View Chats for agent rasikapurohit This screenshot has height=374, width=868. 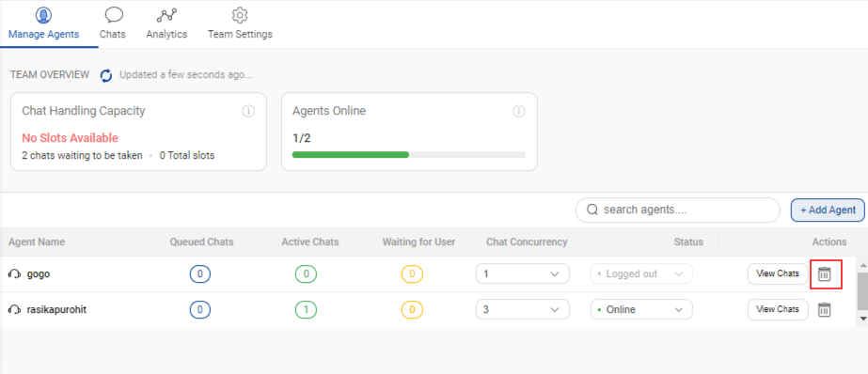(778, 309)
